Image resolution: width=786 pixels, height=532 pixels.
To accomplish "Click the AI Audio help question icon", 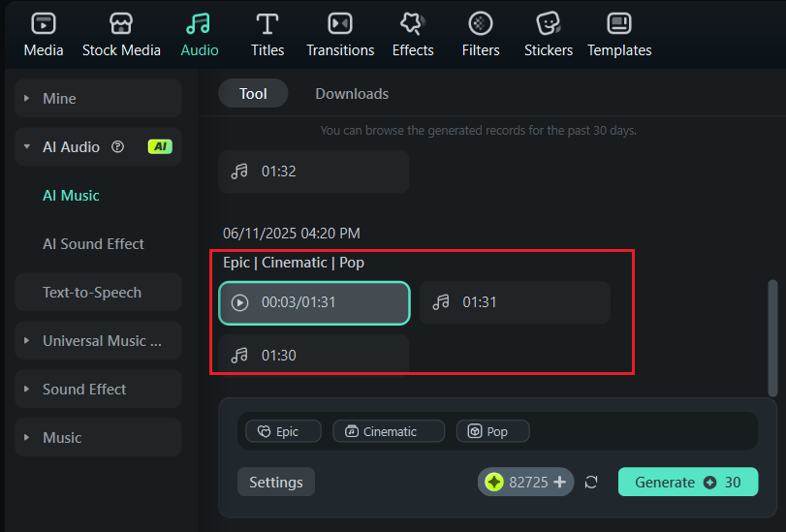I will pos(118,146).
